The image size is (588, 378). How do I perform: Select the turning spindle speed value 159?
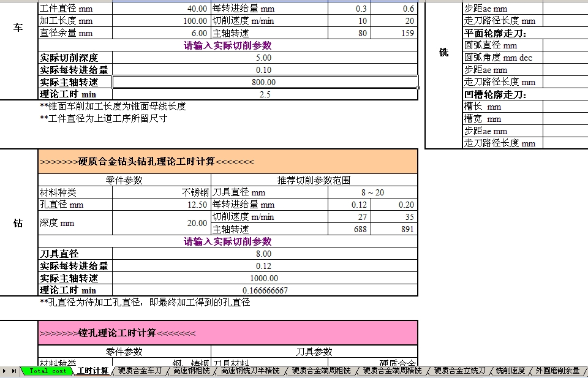[x=394, y=33]
